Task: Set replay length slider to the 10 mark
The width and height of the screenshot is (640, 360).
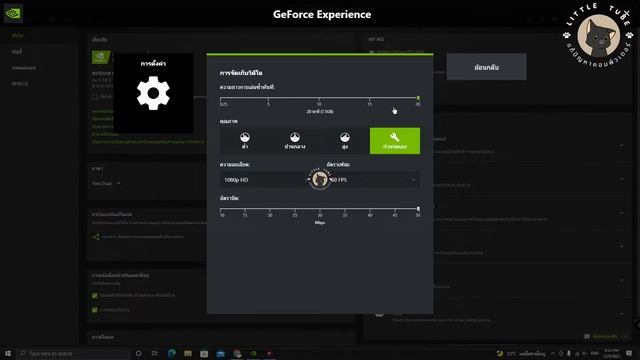Action: [x=319, y=98]
